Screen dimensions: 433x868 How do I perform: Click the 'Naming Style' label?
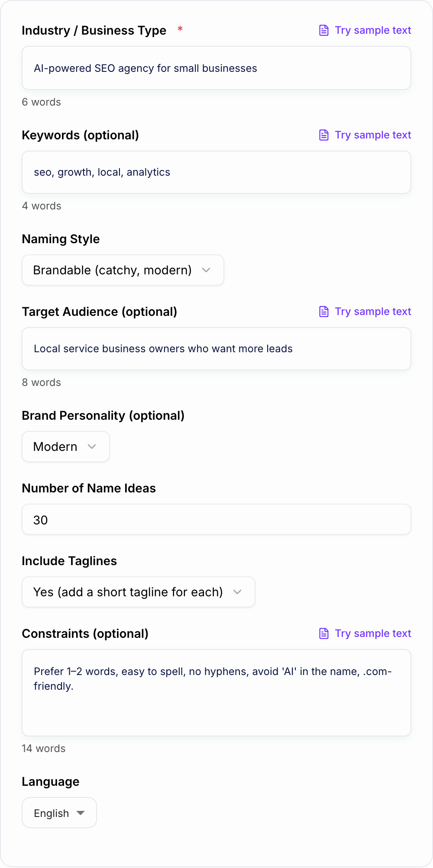(x=61, y=239)
